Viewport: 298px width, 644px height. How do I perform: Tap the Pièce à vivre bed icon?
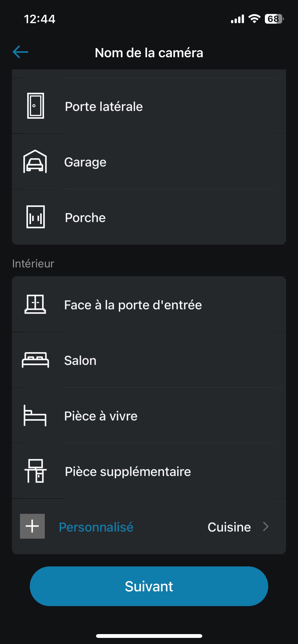[x=35, y=415]
